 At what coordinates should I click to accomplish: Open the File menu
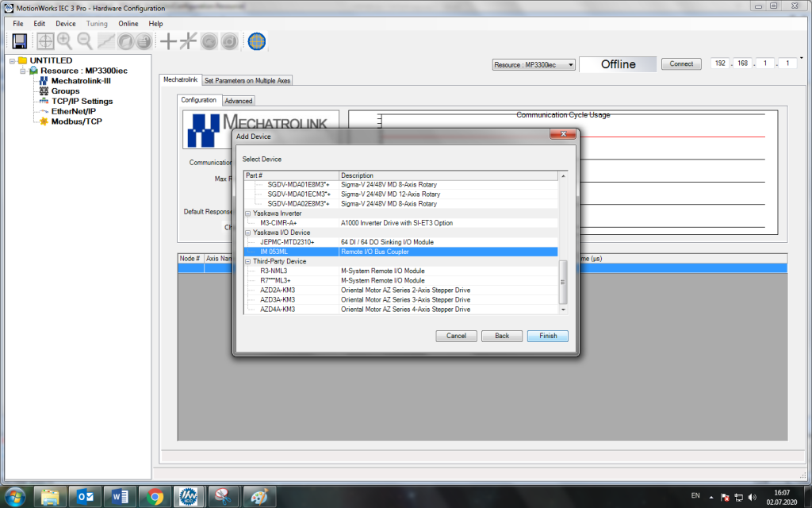18,23
